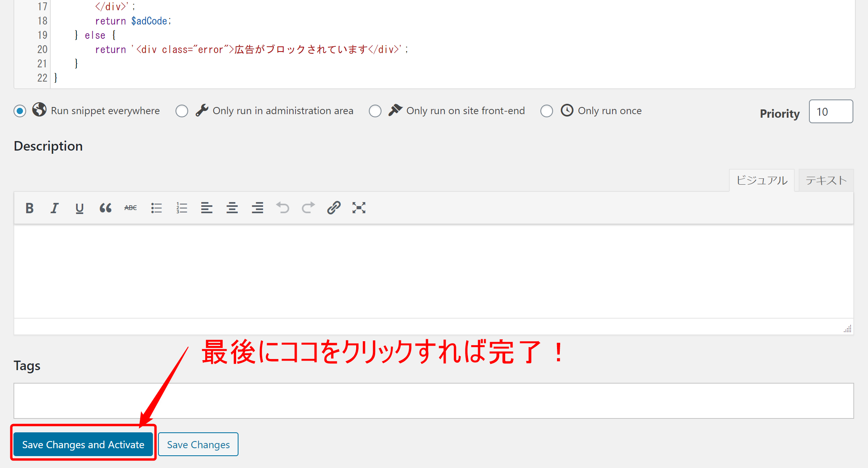Click the description editor resize handle
868x468 pixels.
coord(847,329)
